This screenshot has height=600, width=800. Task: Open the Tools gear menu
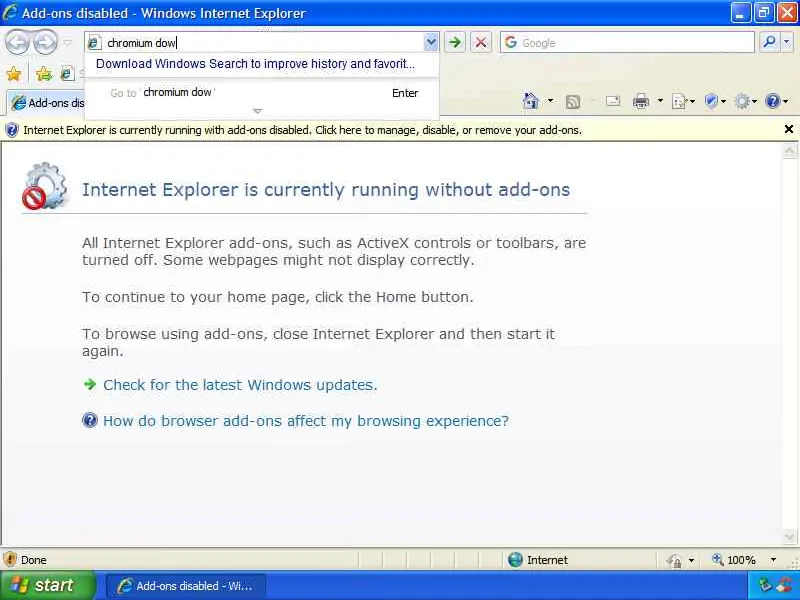click(x=745, y=102)
